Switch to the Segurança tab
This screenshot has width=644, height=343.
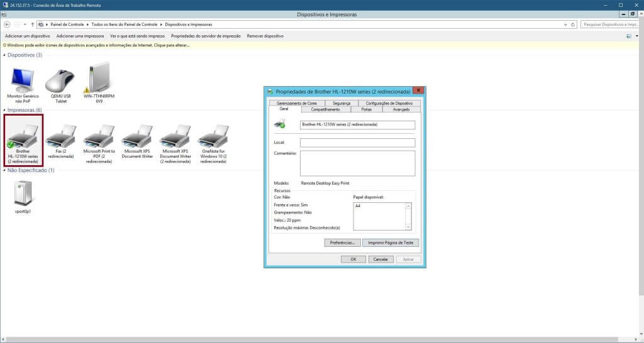(341, 103)
